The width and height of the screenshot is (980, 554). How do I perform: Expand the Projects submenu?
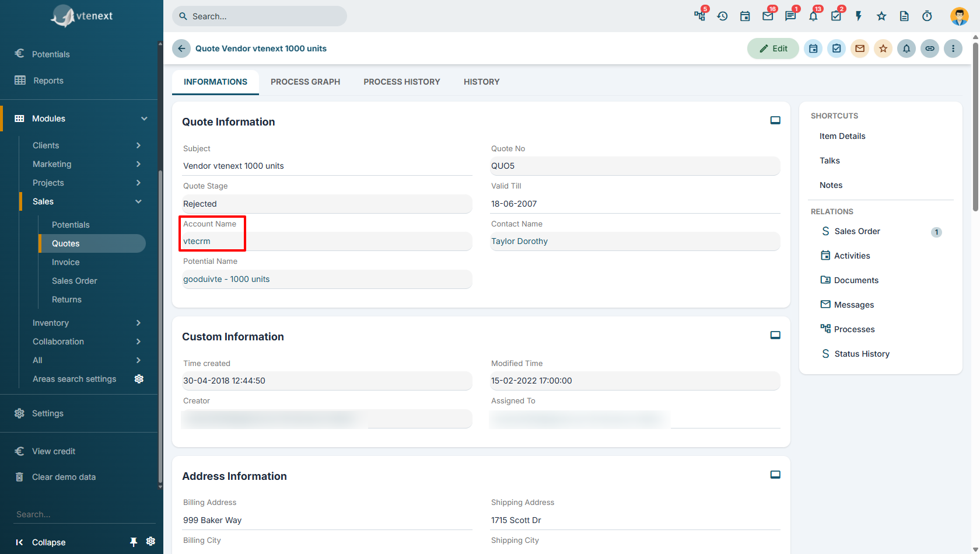(138, 183)
